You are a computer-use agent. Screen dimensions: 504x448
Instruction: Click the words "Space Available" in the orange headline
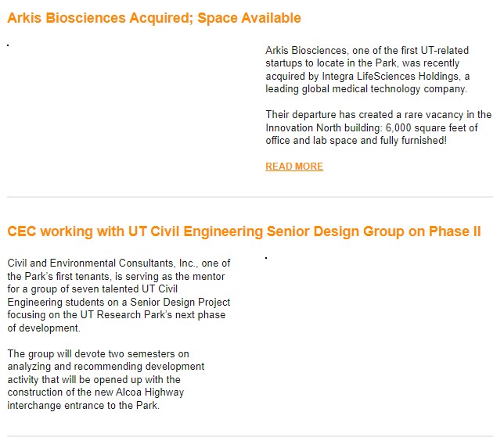pyautogui.click(x=249, y=18)
